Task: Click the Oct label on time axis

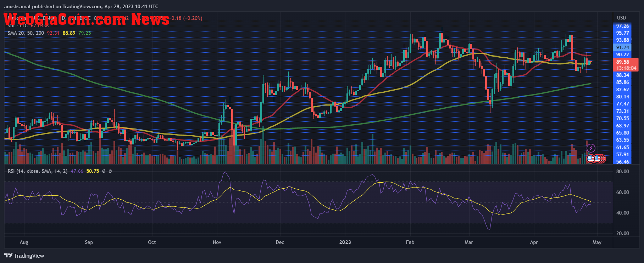Action: tap(152, 242)
